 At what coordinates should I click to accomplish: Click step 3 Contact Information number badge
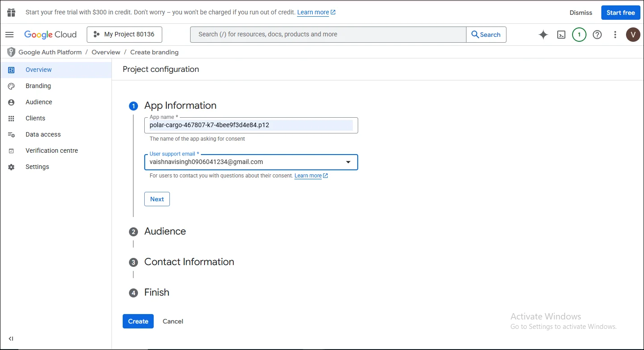coord(133,262)
